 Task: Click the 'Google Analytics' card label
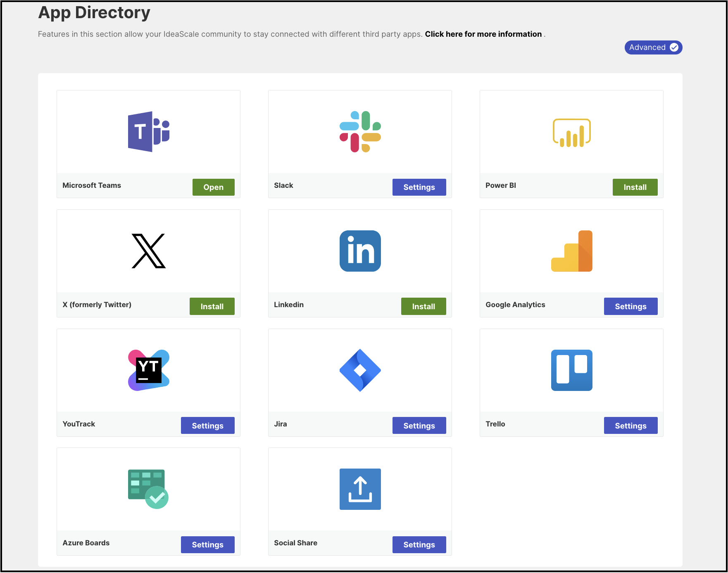515,305
